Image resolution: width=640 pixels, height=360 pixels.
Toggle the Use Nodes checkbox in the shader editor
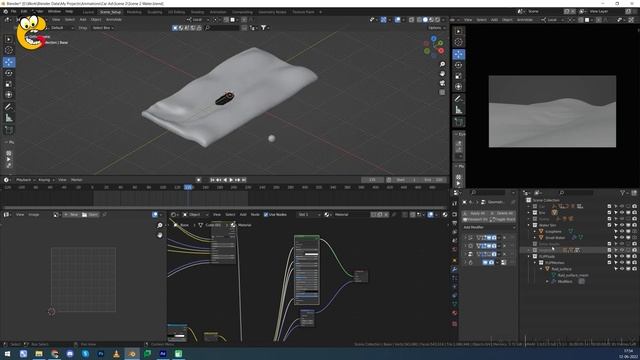266,215
